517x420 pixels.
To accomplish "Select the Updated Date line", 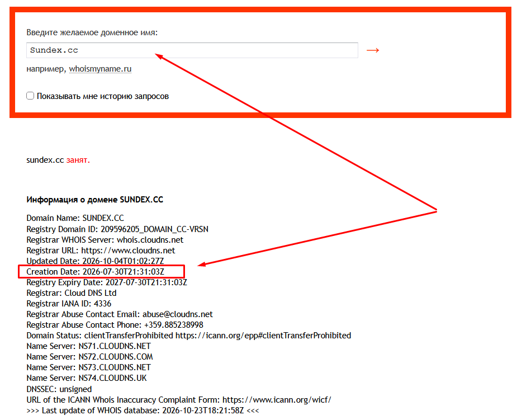I will 95,261.
